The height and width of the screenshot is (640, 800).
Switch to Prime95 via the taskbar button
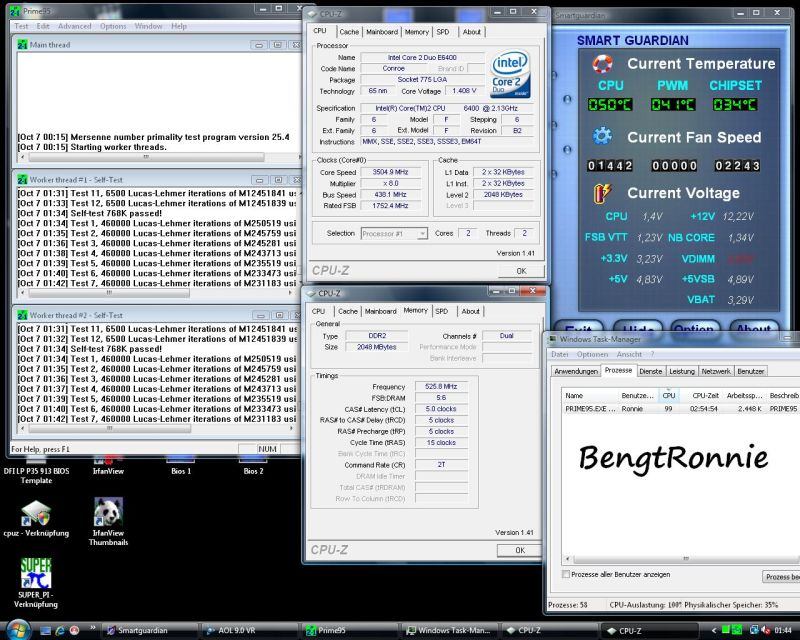tap(348, 631)
